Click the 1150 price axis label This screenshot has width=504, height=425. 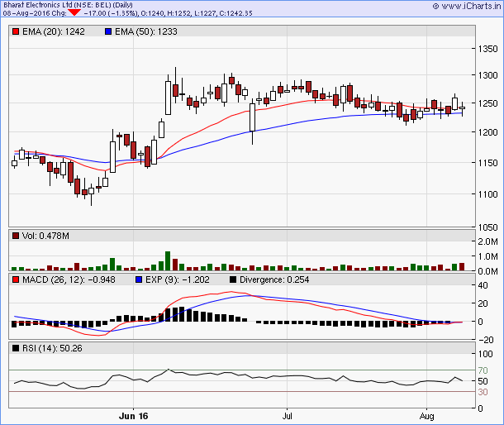[487, 163]
